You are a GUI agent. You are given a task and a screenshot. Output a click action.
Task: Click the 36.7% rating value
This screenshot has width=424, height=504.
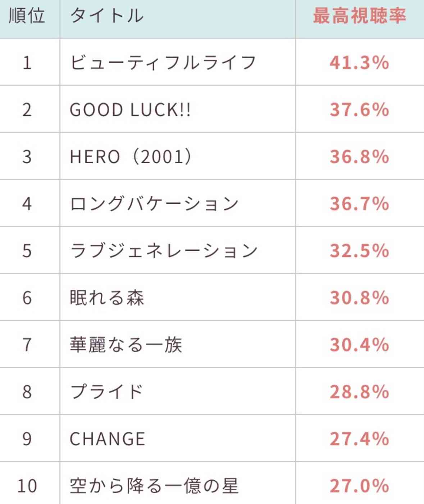[x=359, y=204]
